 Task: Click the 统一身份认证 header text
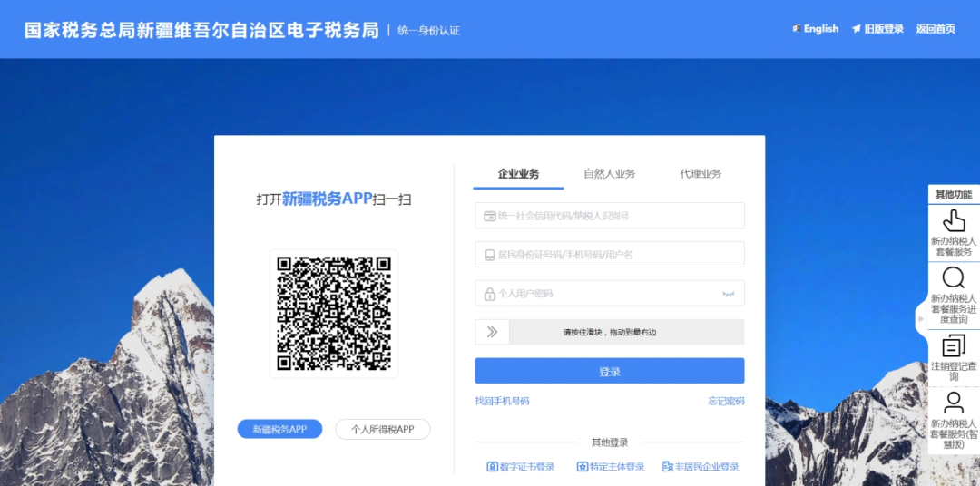click(428, 30)
